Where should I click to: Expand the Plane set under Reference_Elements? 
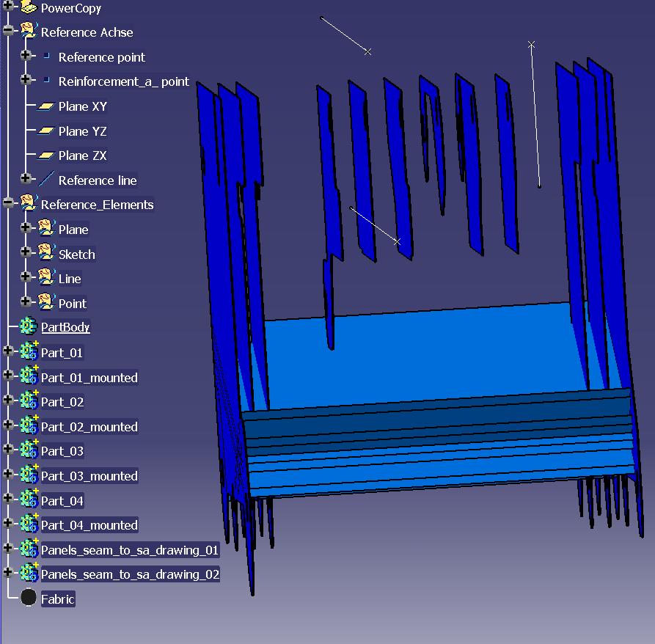pos(26,227)
